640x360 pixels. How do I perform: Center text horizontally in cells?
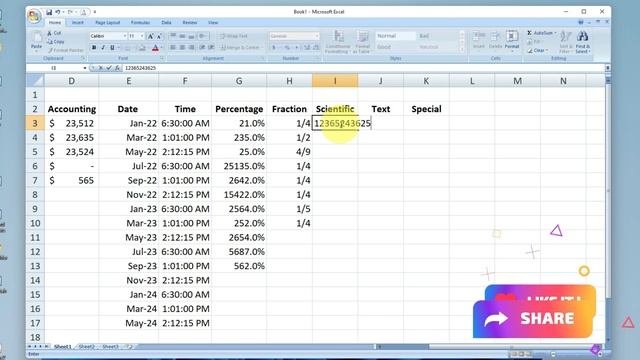tap(182, 48)
